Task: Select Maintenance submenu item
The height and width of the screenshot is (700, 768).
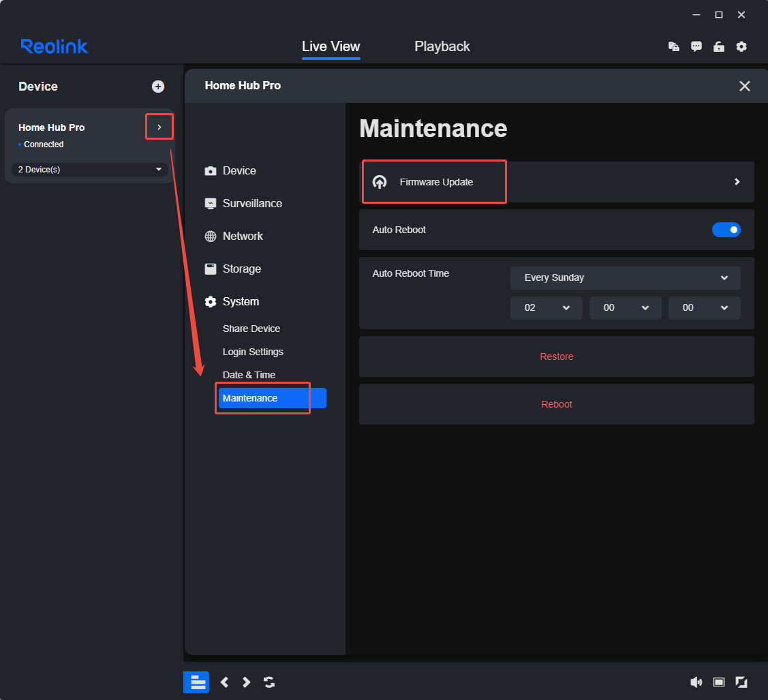Action: point(273,398)
